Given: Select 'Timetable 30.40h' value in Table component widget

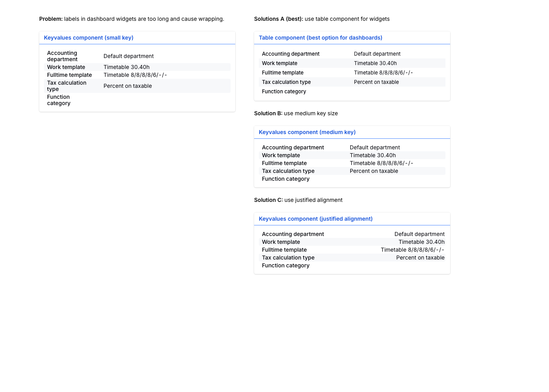Looking at the screenshot, I should point(375,63).
